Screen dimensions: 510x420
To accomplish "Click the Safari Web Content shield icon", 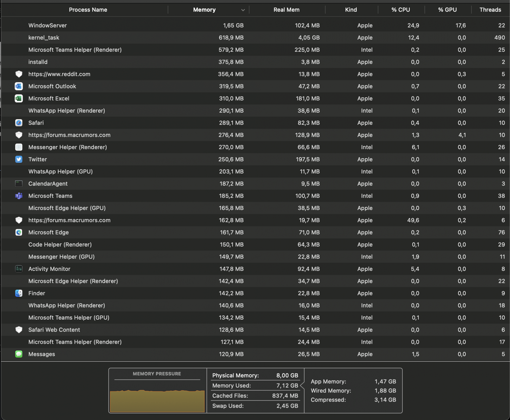I will click(19, 330).
